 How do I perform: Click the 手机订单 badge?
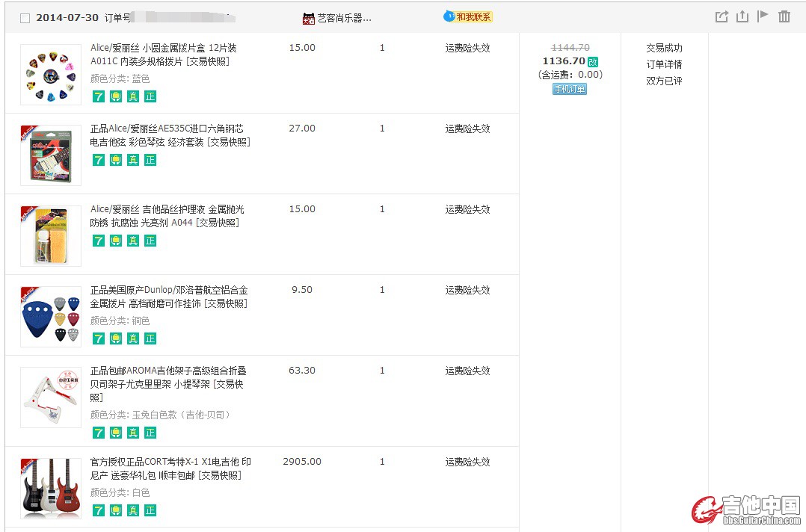[x=570, y=89]
